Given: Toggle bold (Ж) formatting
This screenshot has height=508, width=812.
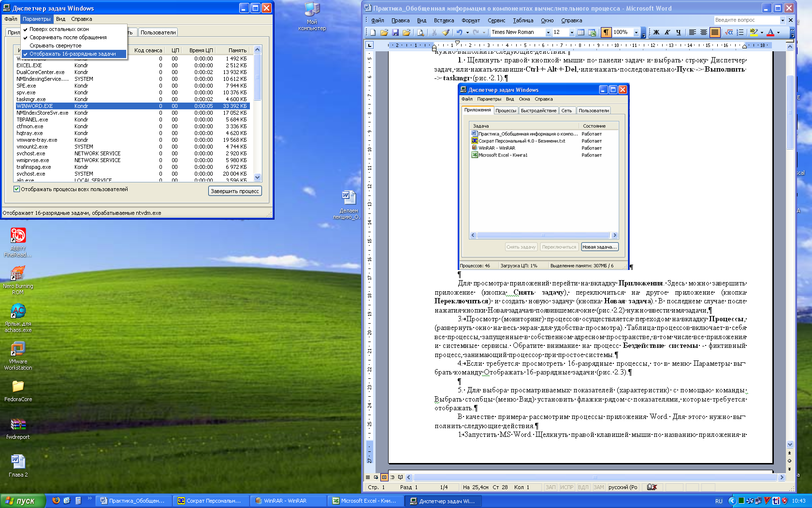Looking at the screenshot, I should pyautogui.click(x=656, y=32).
